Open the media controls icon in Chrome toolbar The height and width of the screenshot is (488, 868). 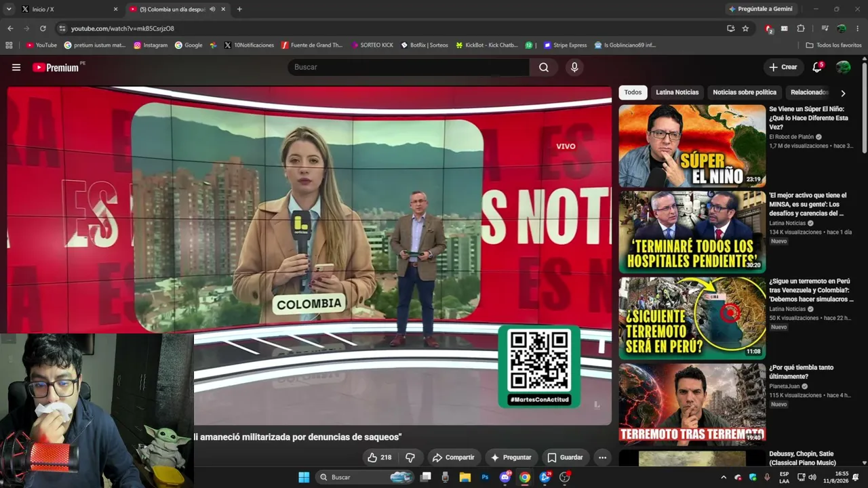pyautogui.click(x=825, y=28)
